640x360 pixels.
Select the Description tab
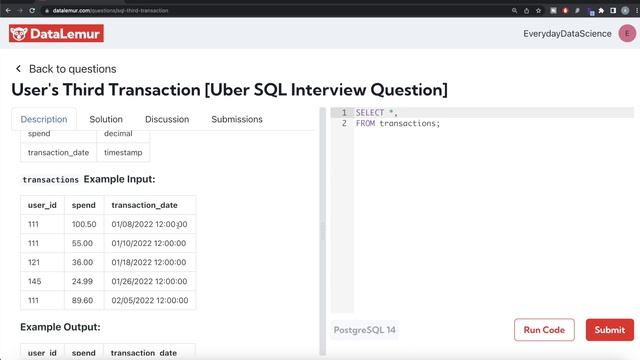click(x=44, y=119)
